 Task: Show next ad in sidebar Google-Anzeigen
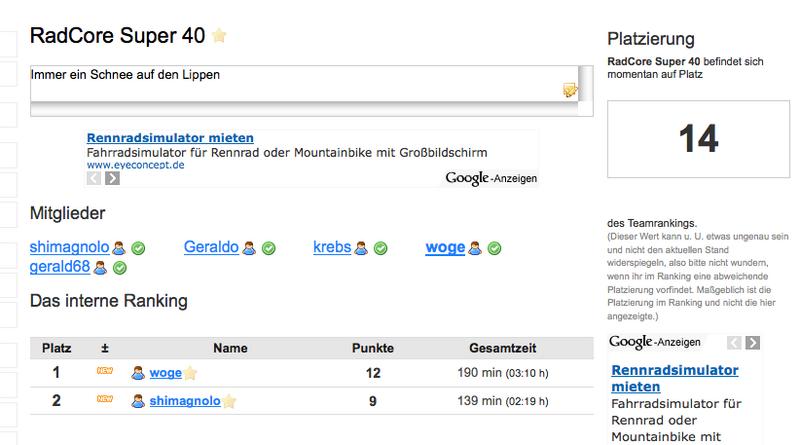752,342
